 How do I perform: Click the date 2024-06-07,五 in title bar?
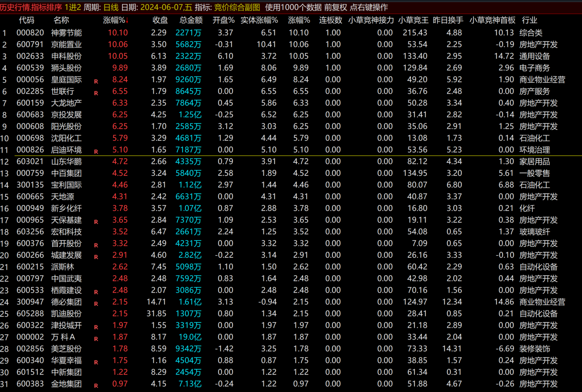[x=166, y=7]
